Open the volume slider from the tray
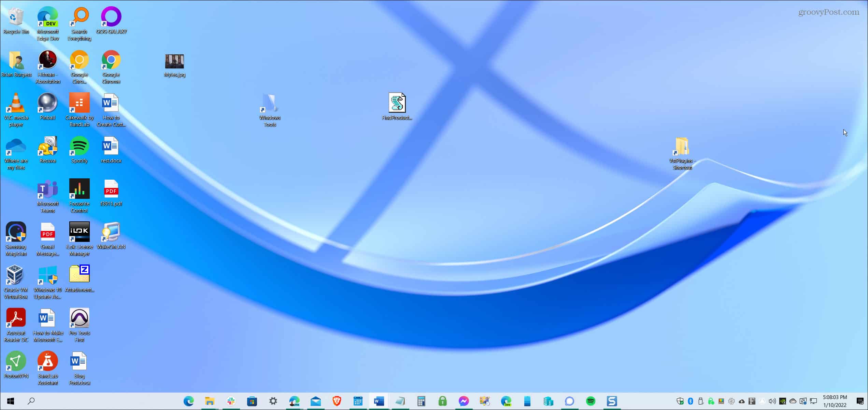The image size is (868, 410). click(772, 401)
